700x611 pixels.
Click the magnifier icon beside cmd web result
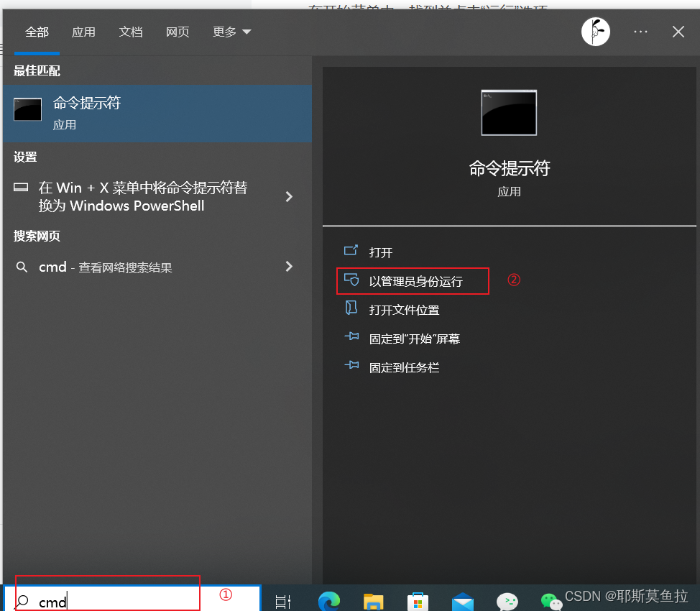click(22, 267)
